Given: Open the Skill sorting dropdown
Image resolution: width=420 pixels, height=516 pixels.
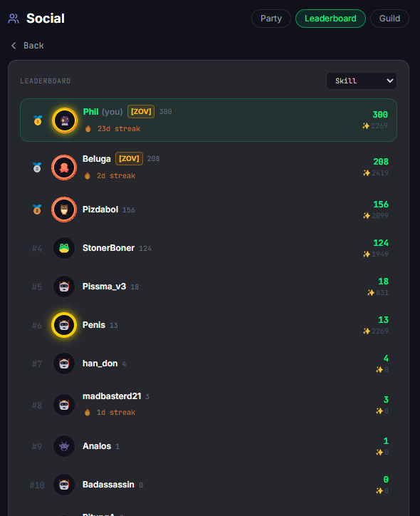Looking at the screenshot, I should [362, 81].
